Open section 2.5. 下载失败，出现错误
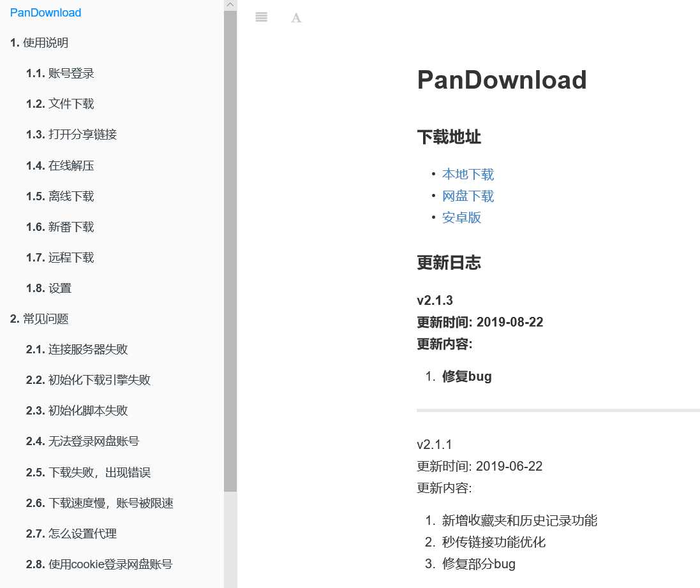Screen dimensions: 700x588 (89, 473)
